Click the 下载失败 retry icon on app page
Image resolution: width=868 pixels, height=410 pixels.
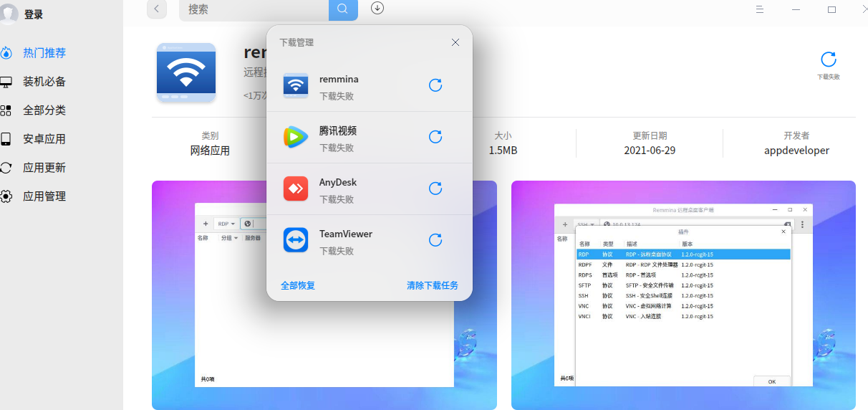coord(829,59)
